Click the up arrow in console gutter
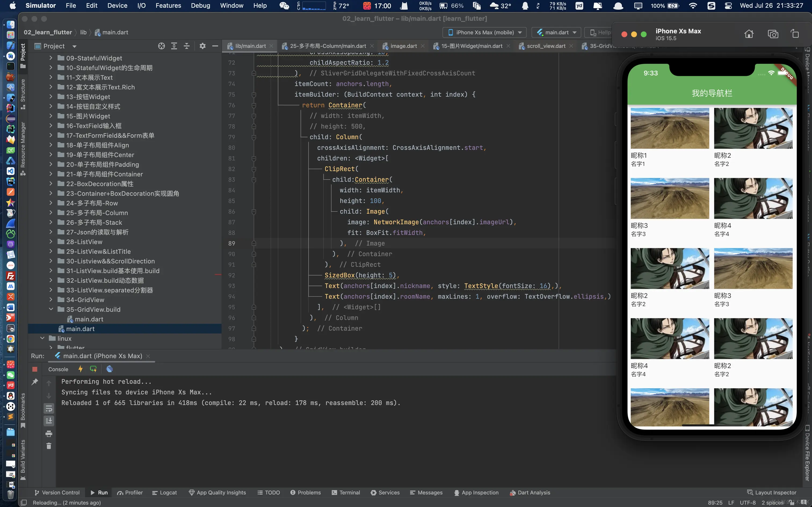Image resolution: width=812 pixels, height=507 pixels. (49, 383)
